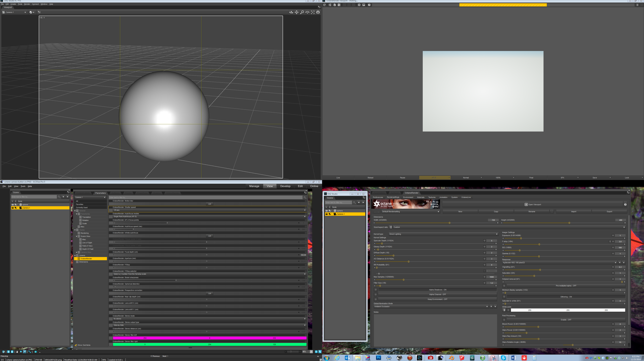Adjust the Exposure slider handle

pos(521,238)
